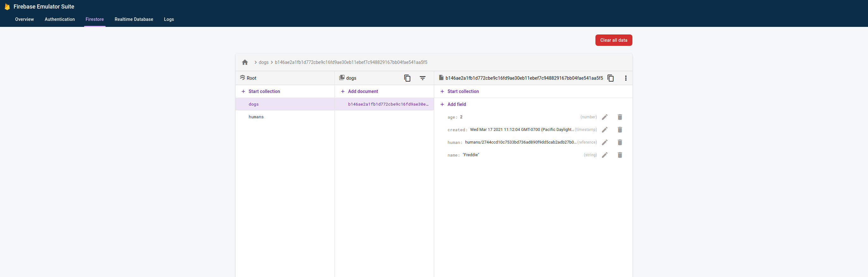This screenshot has width=868, height=277.
Task: Switch to the Authentication tab
Action: [60, 19]
